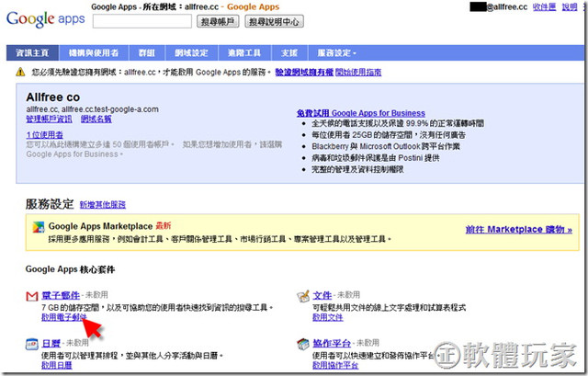Click the orange Google Apps header text
This screenshot has height=376, width=588.
tap(254, 6)
